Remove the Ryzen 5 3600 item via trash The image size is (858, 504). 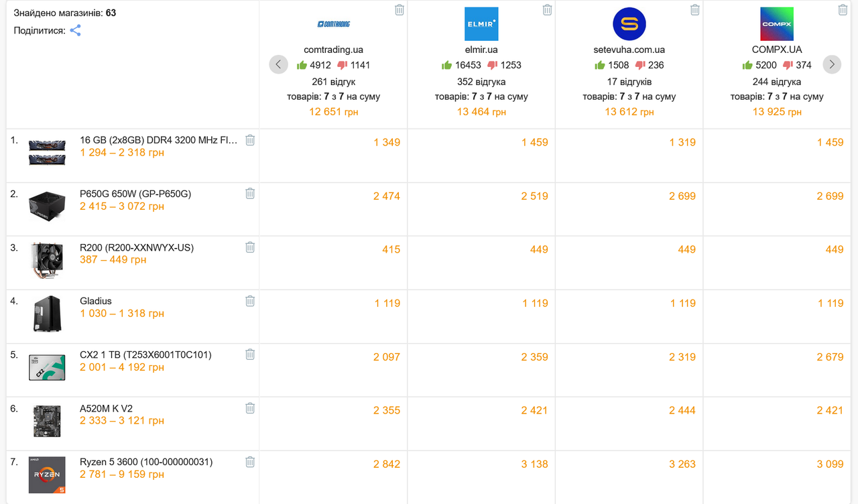[x=250, y=462]
